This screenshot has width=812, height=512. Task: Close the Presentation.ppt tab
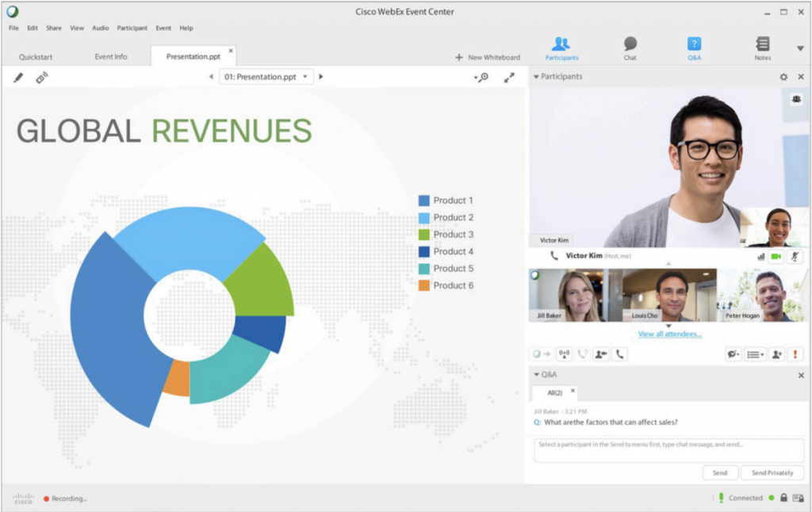[231, 50]
